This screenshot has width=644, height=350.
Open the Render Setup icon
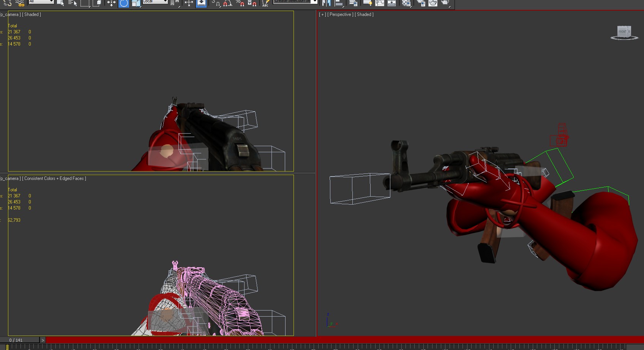(421, 3)
